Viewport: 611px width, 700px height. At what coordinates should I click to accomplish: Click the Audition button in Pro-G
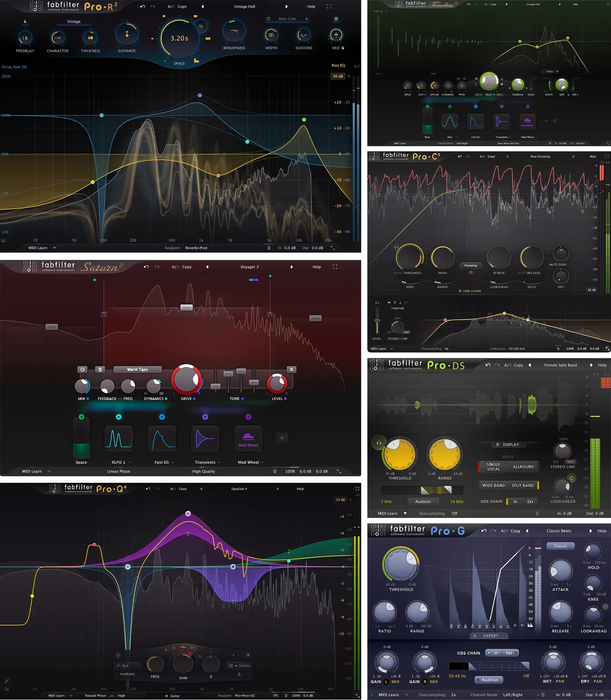pos(489,680)
